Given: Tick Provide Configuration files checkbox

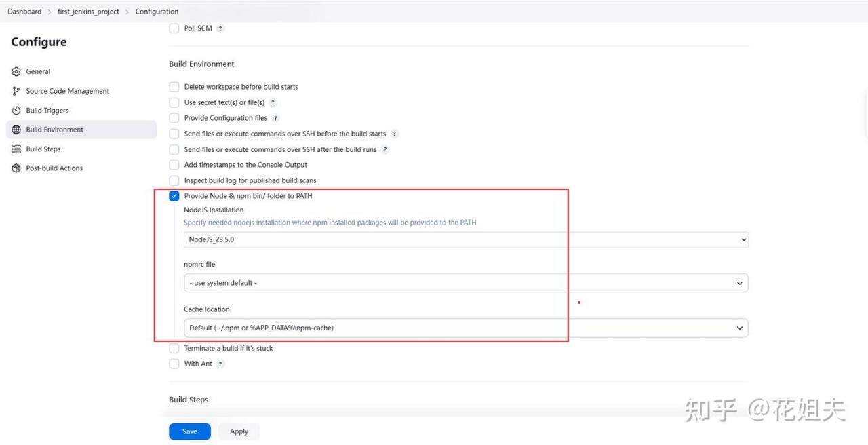Looking at the screenshot, I should tap(174, 118).
